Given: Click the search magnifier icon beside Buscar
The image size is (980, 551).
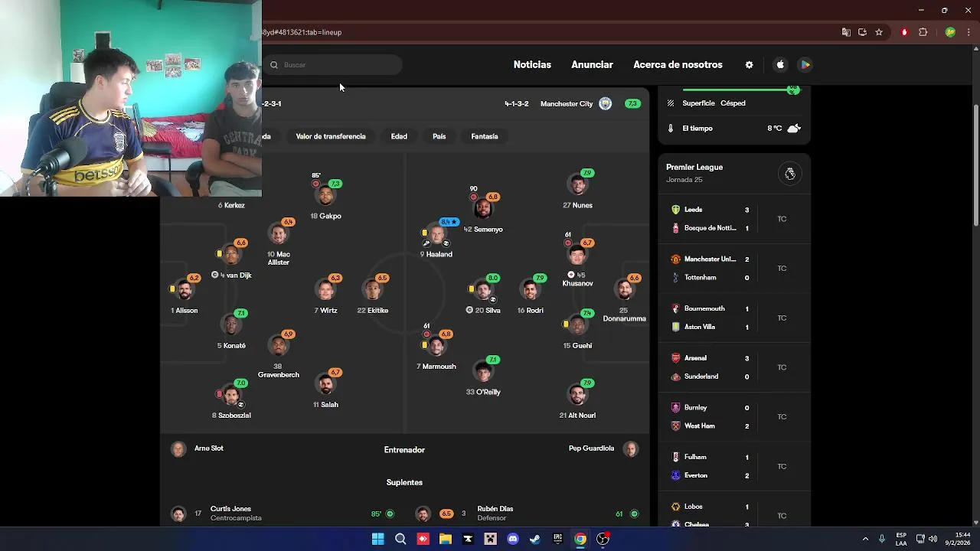Looking at the screenshot, I should [x=273, y=65].
